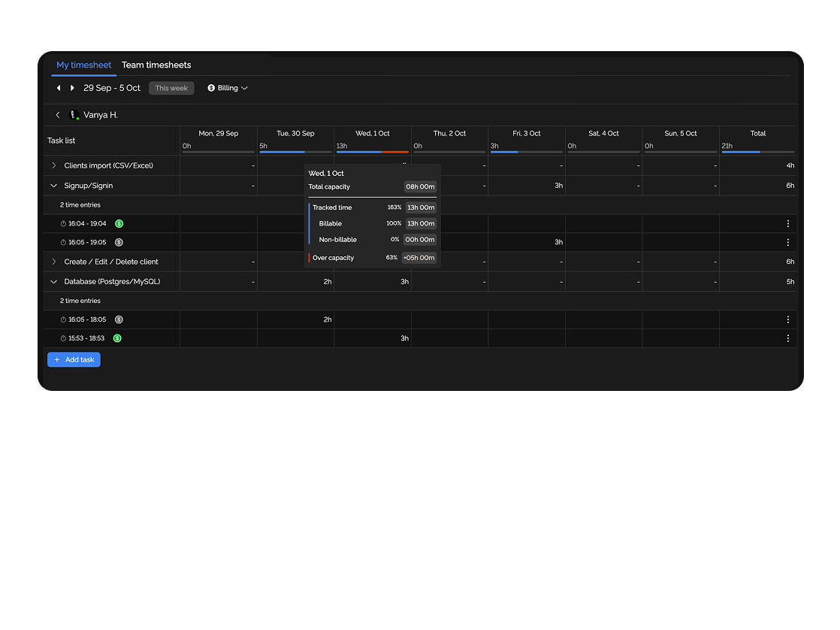This screenshot has height=630, width=840.
Task: Collapse the Signup/Signin task row
Action: 54,186
